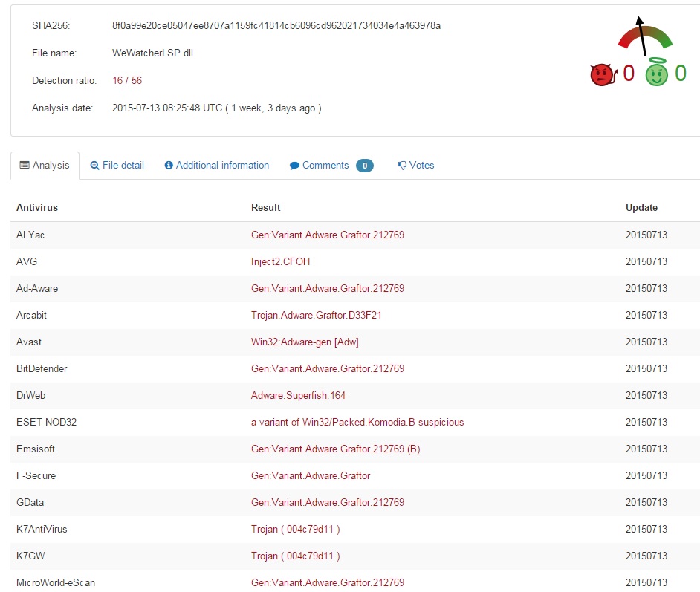700x592 pixels.
Task: Click the ESET-NOD32 antivirus name
Action: 46,423
